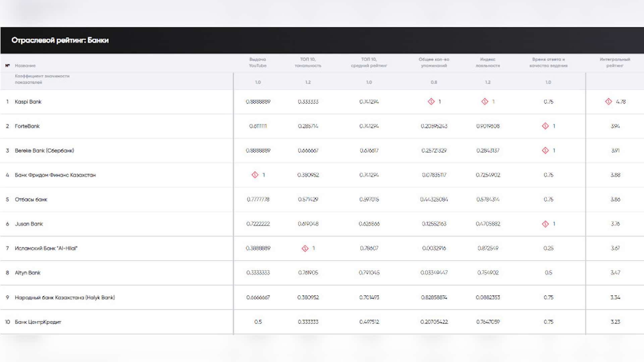Click the red diamond icon in Kaspi Bank's integral rating
Screen dimensions: 644x362
click(x=608, y=102)
